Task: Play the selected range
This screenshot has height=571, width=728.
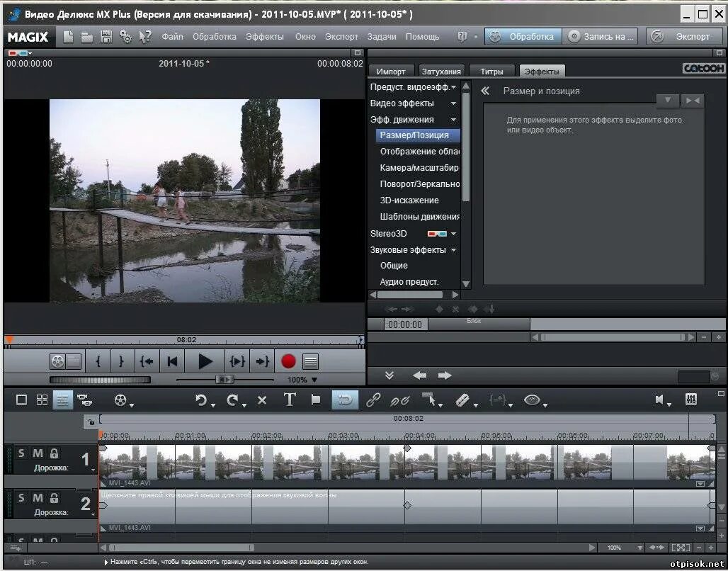Action: point(237,361)
